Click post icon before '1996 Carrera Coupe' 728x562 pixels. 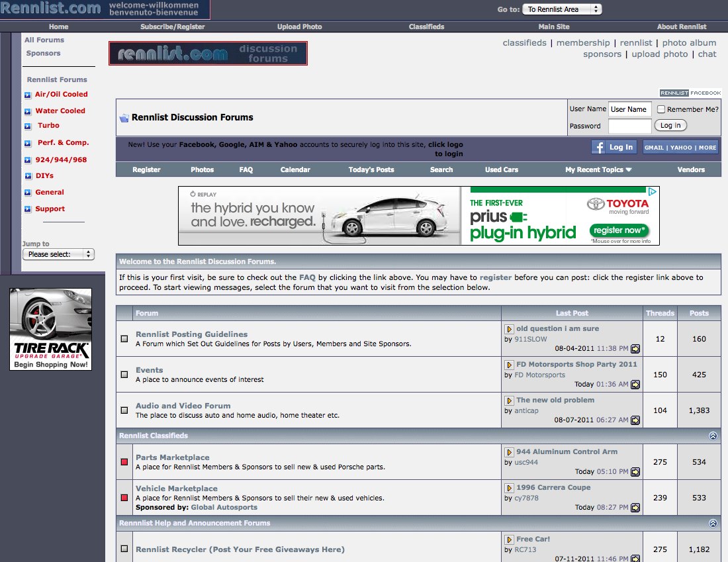[x=509, y=488]
